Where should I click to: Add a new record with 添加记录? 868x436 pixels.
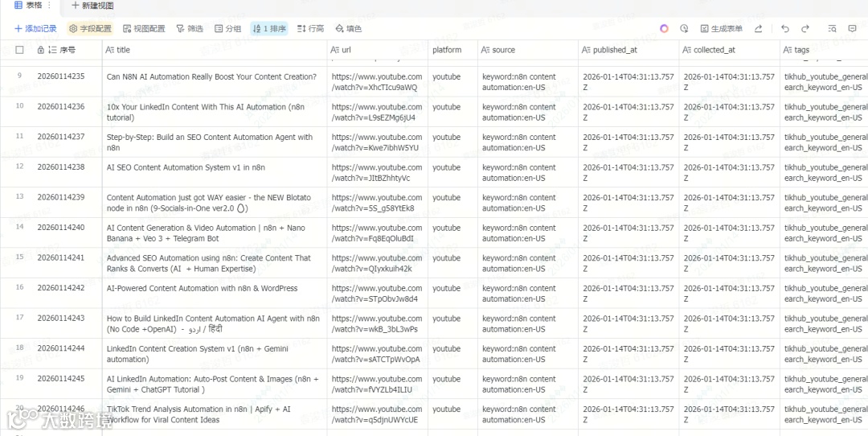(35, 29)
